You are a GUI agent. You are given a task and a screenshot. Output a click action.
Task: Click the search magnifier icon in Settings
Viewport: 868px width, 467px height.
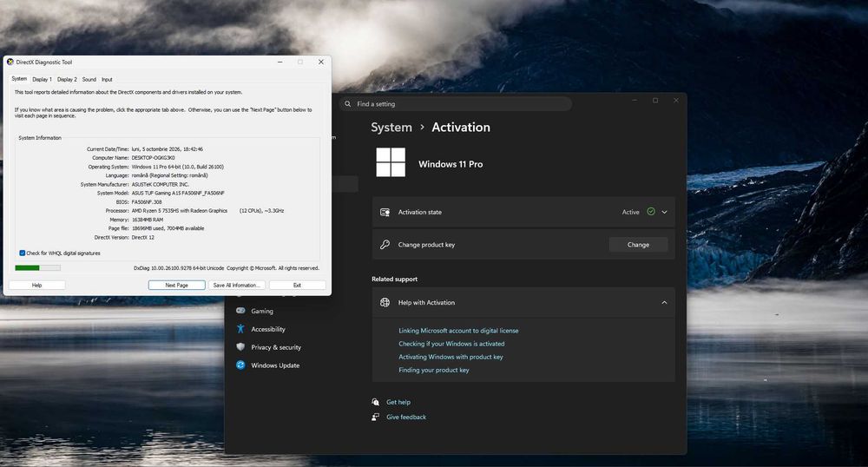click(348, 104)
